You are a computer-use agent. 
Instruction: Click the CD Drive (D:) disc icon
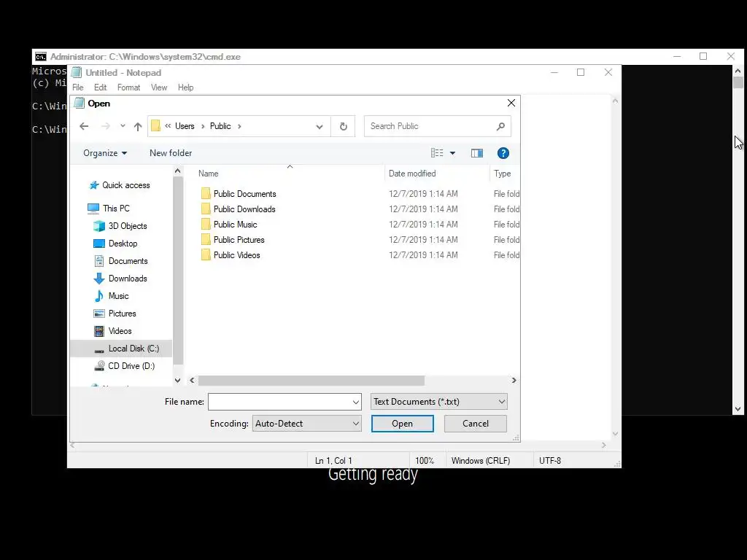click(99, 366)
